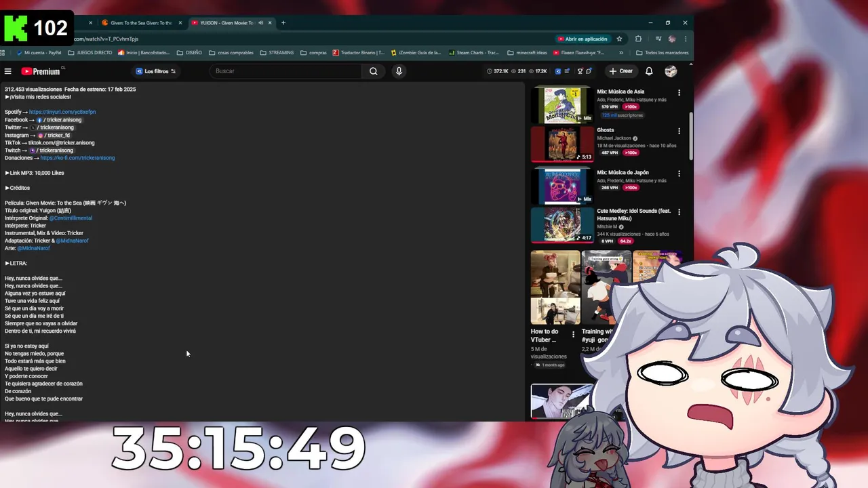Close the Given: To the Sea tab
Image resolution: width=868 pixels, height=488 pixels.
click(180, 23)
